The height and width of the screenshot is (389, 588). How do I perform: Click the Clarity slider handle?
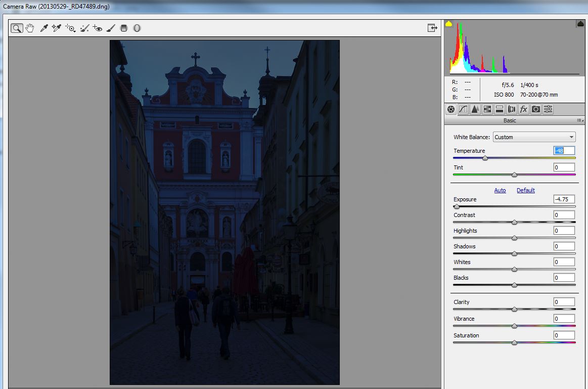[x=515, y=309]
